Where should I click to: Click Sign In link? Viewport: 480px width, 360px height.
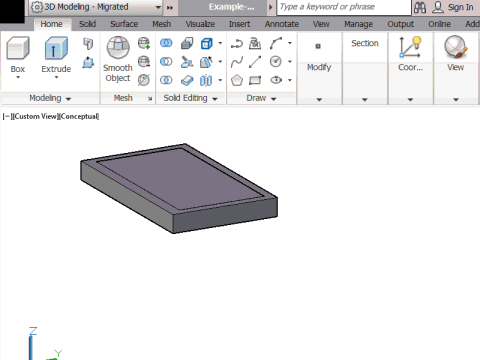click(x=460, y=7)
